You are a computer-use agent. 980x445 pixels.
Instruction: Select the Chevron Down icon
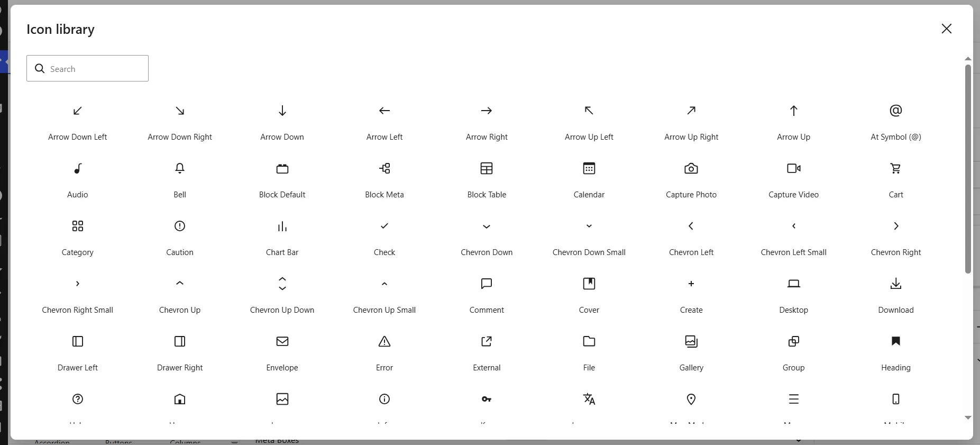[x=487, y=226]
